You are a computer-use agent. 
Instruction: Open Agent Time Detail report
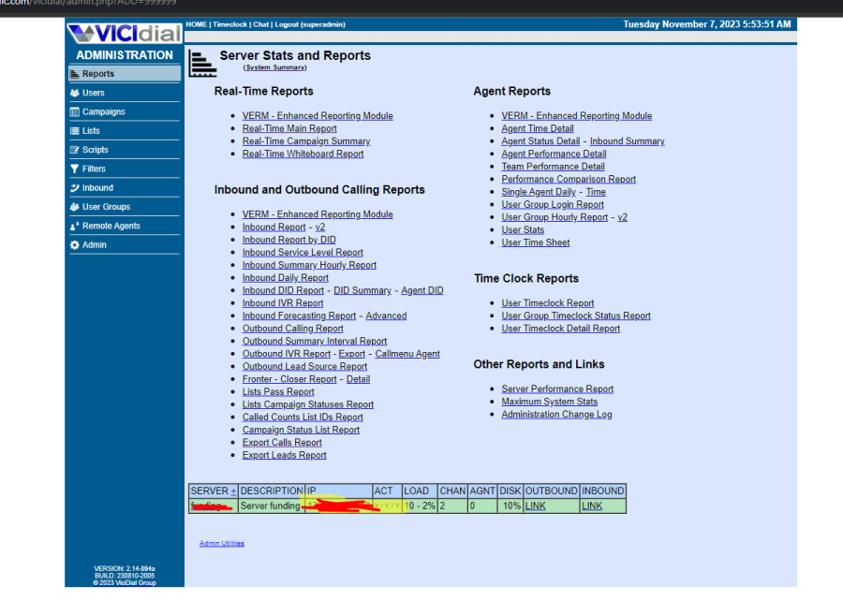537,128
